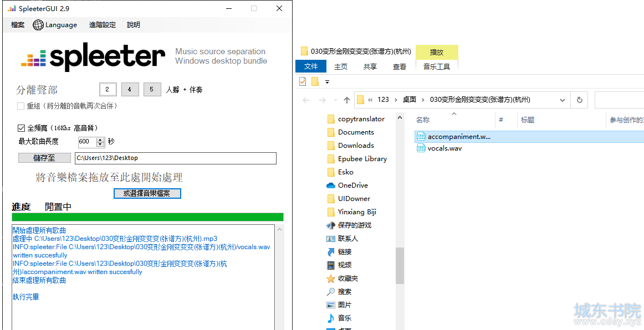Open the 查看 ribbon tab

[x=400, y=66]
